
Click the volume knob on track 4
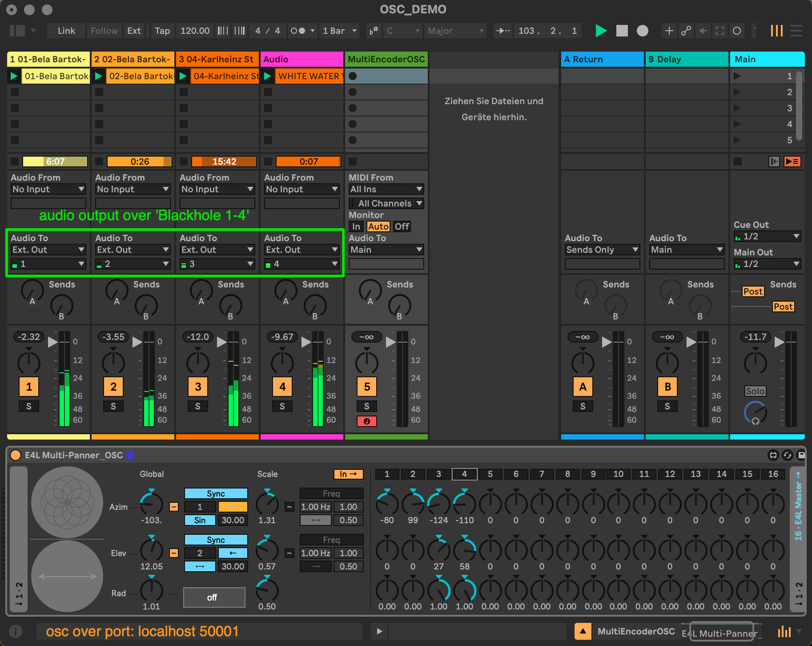(x=282, y=363)
